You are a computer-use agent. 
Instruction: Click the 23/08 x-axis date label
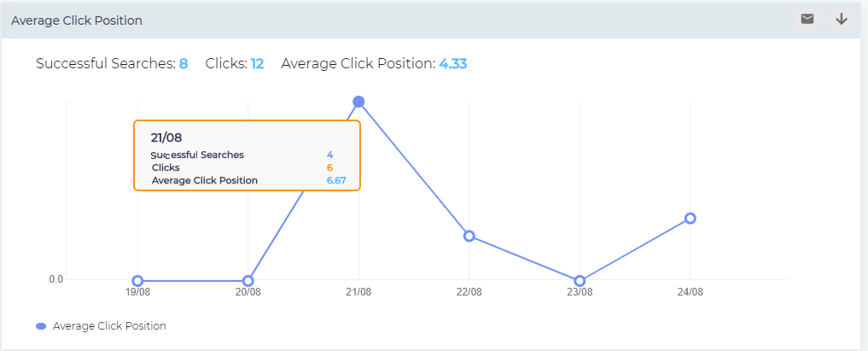580,292
